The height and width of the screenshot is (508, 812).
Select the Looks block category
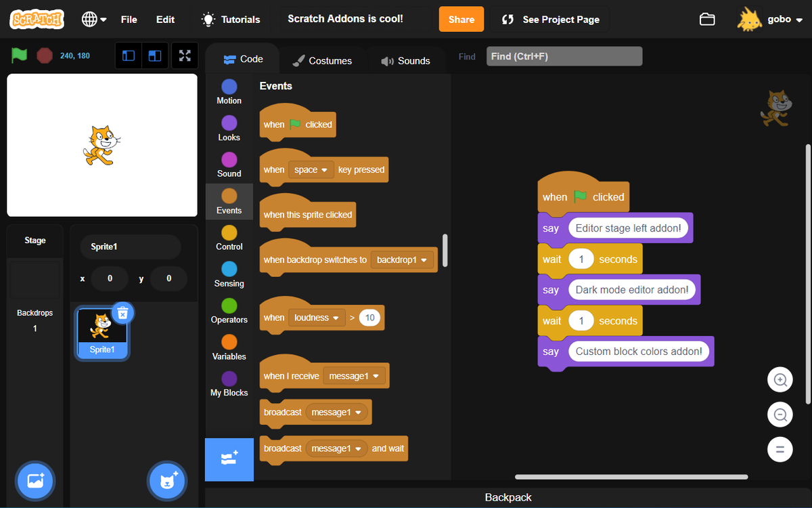[229, 128]
